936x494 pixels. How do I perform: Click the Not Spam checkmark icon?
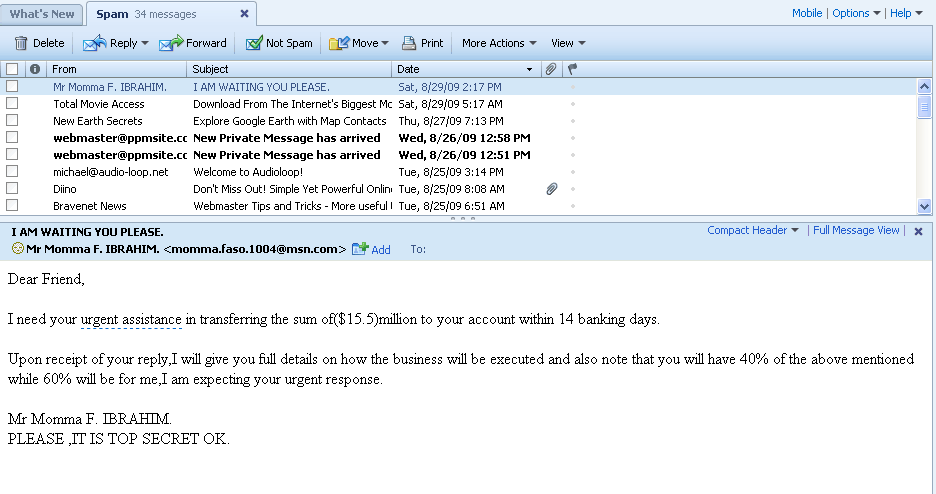coord(254,43)
